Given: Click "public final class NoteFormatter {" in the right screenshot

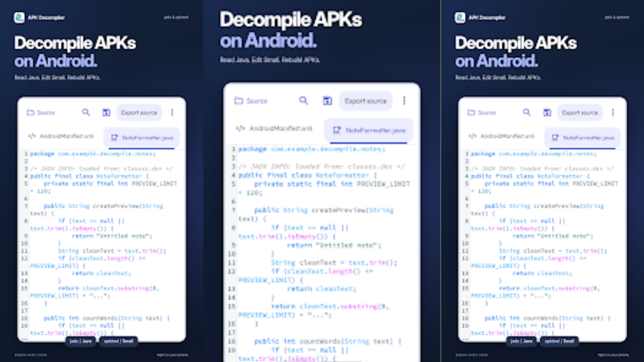Looking at the screenshot, I should [x=530, y=176].
